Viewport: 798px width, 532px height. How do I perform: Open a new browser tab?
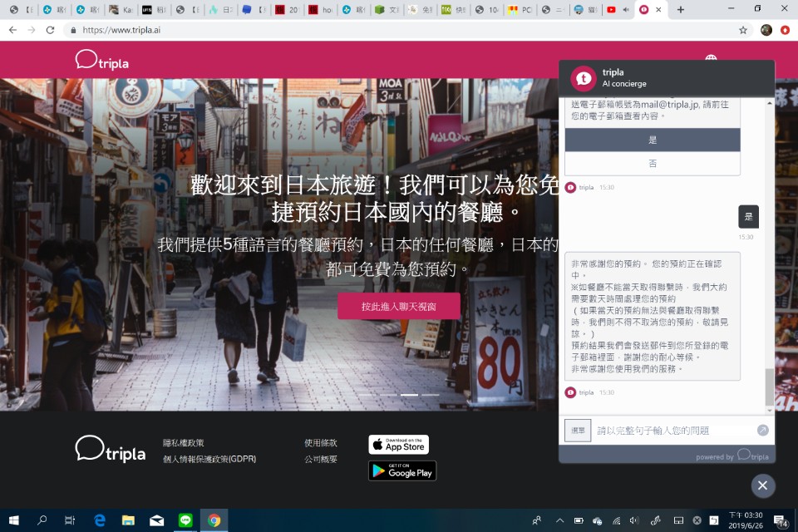click(x=681, y=10)
